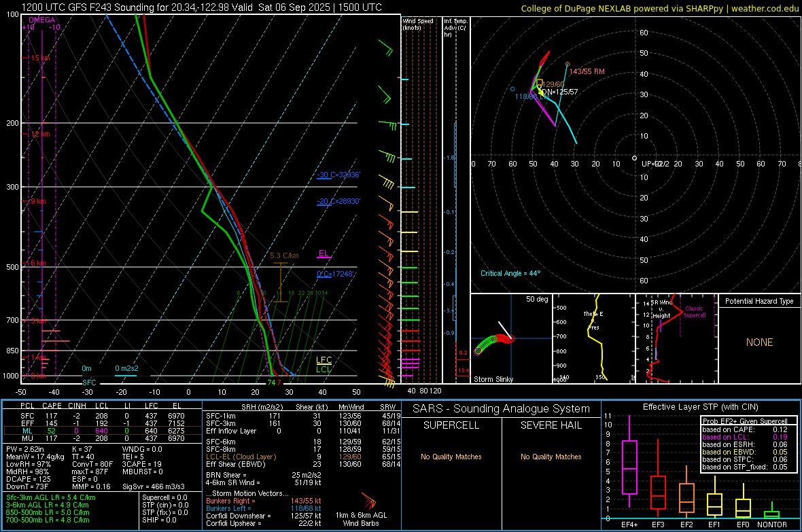Click the Classic Supercell label
802x532 pixels.
(x=694, y=312)
